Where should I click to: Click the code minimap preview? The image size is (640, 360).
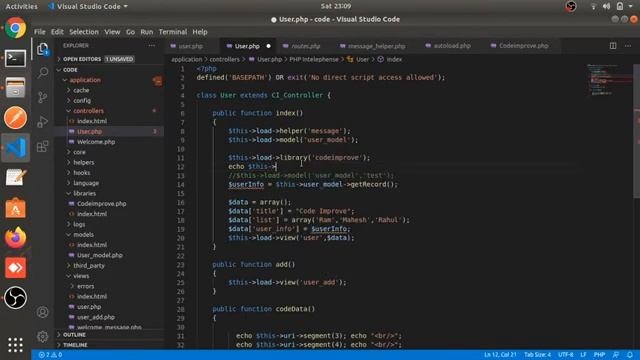pos(610,79)
